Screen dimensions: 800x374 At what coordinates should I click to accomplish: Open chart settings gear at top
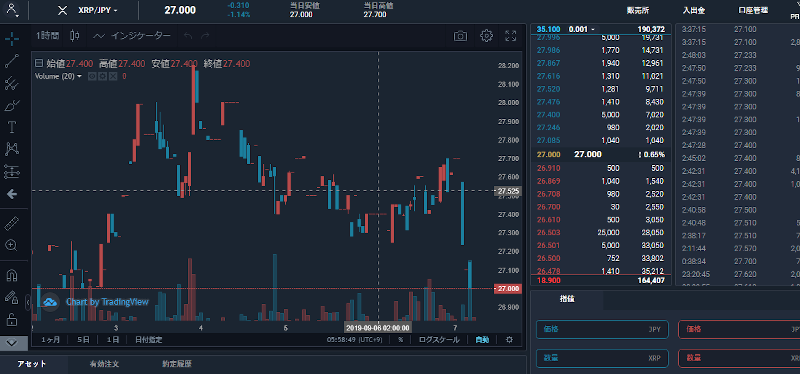pyautogui.click(x=486, y=36)
